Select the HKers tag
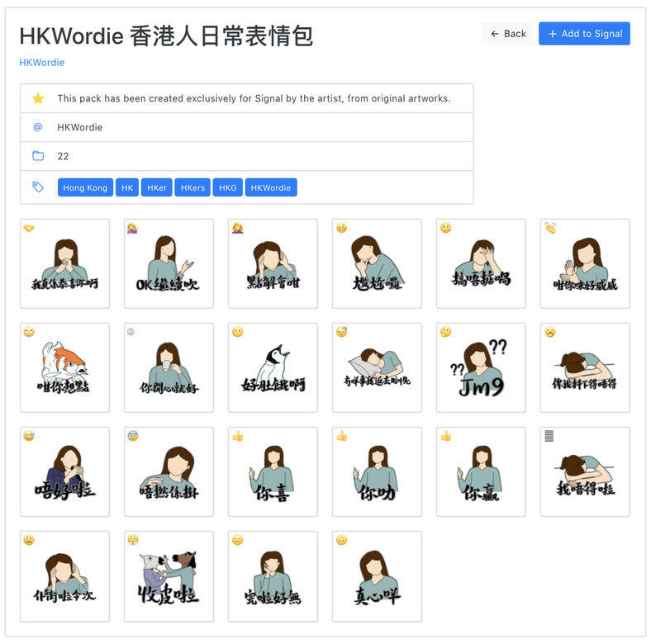This screenshot has height=644, width=651. tap(192, 187)
